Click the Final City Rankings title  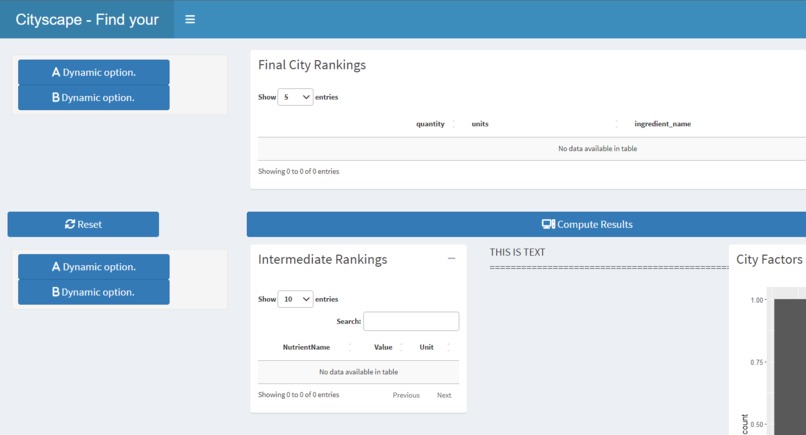[x=312, y=65]
